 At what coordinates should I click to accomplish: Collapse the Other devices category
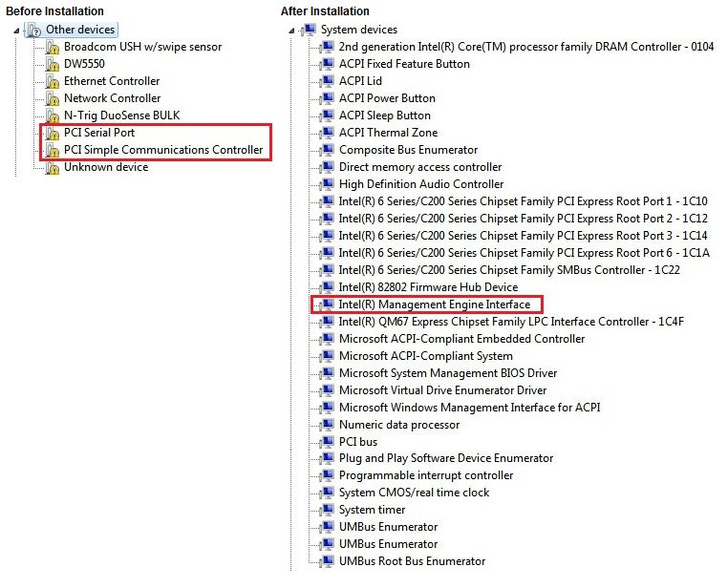coord(16,31)
